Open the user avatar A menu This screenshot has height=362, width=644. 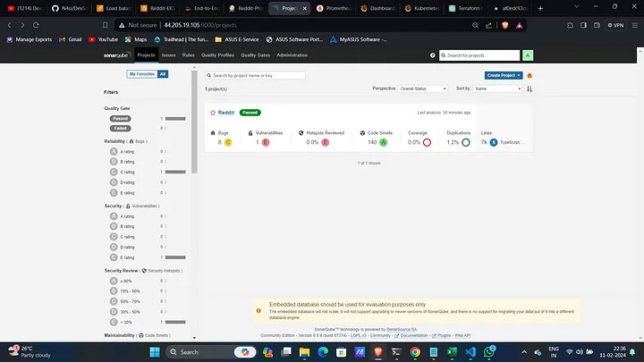(x=528, y=55)
